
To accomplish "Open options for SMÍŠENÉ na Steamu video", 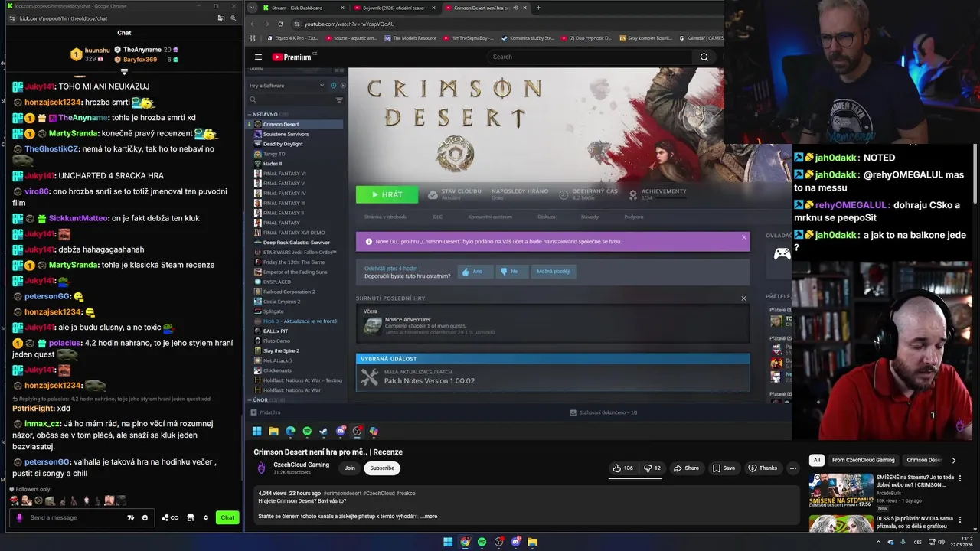I will (960, 478).
